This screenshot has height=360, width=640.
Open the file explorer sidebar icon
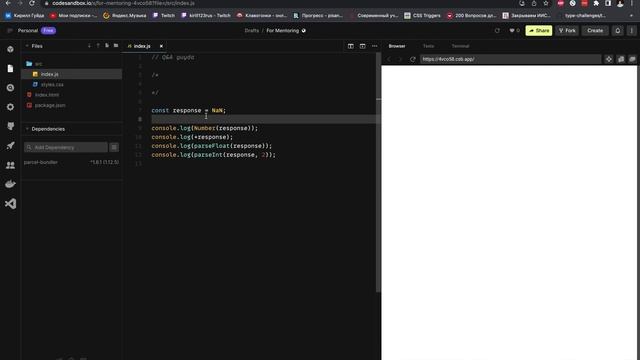point(10,68)
